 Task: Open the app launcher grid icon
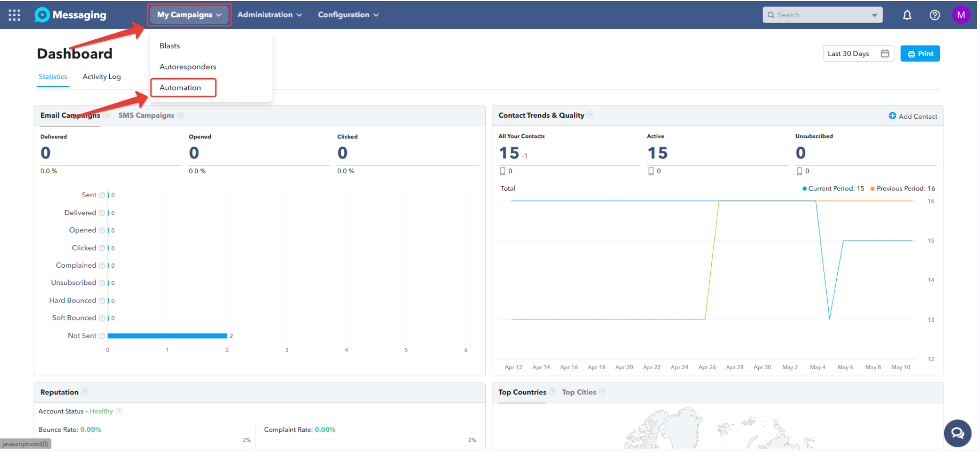[x=14, y=15]
